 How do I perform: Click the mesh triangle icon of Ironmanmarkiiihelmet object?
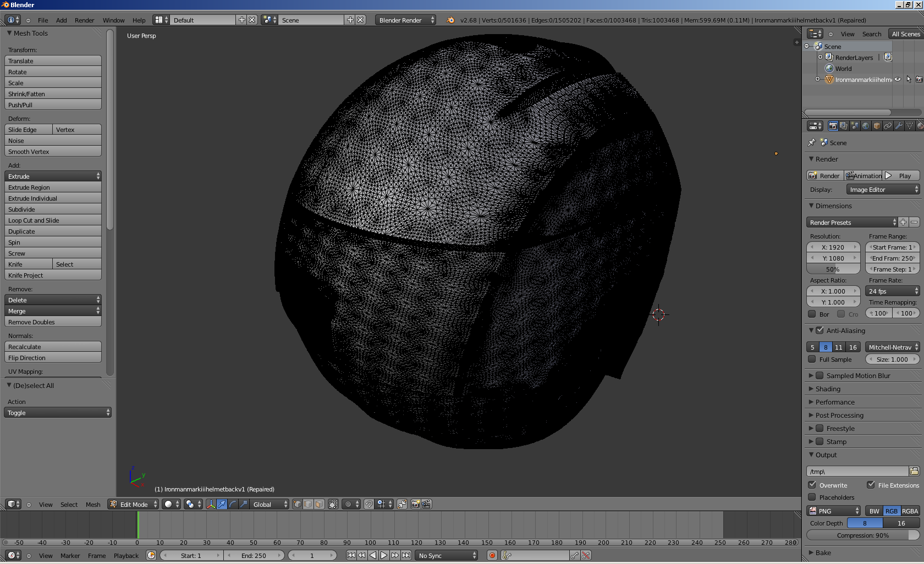[829, 79]
